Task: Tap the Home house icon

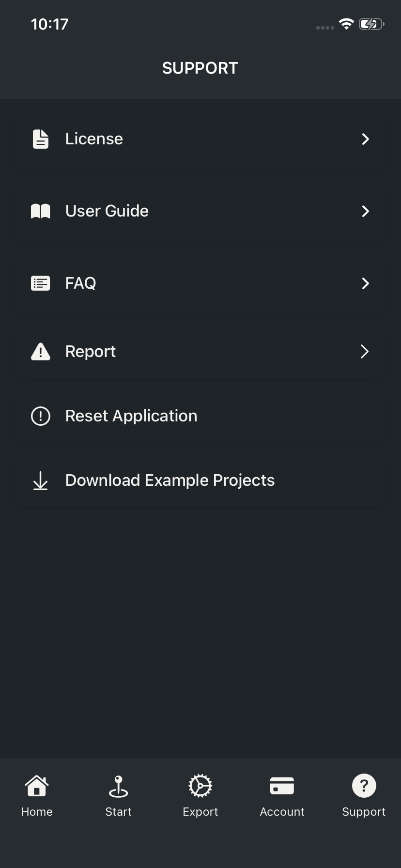Action: (37, 786)
